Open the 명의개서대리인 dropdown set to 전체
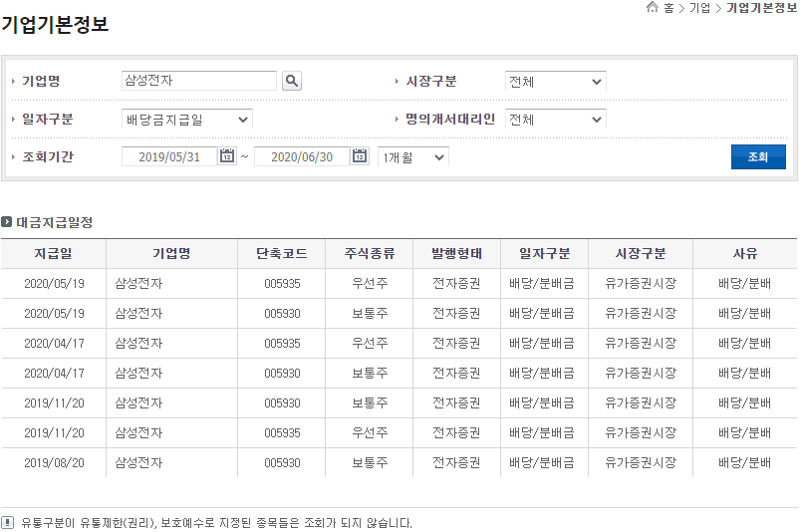The width and height of the screenshot is (800, 532). pyautogui.click(x=555, y=120)
